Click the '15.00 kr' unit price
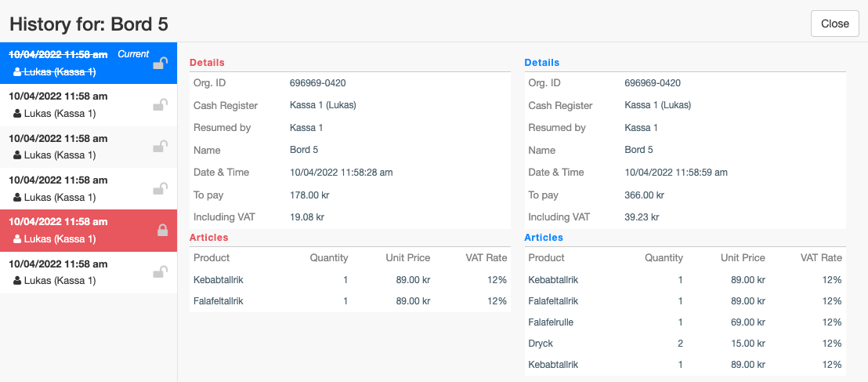 (747, 344)
